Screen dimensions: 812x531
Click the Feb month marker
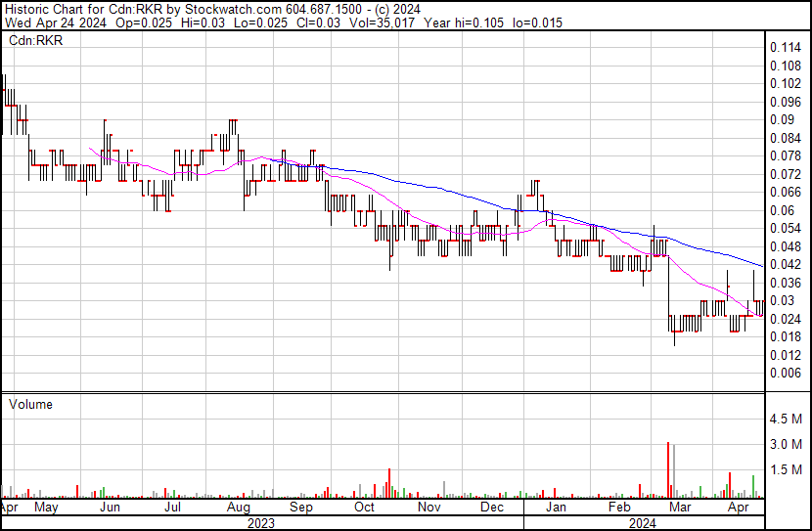[x=618, y=508]
